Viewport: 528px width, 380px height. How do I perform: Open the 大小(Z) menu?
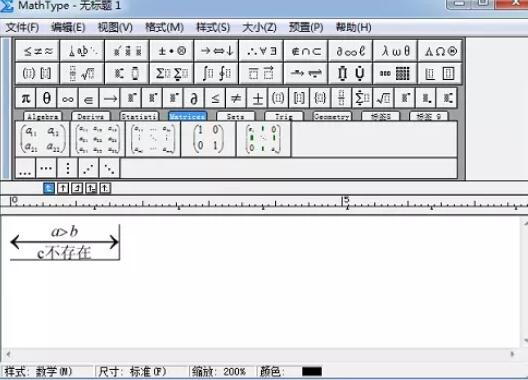[259, 27]
